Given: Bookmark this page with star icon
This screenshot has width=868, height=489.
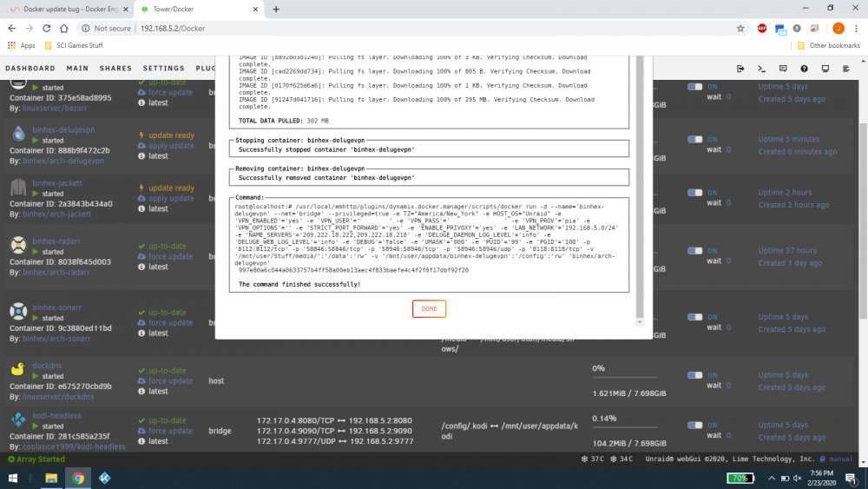Looking at the screenshot, I should tap(740, 29).
